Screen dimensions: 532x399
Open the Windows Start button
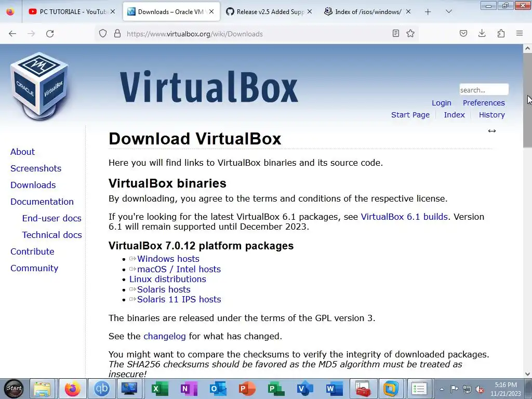[14, 389]
